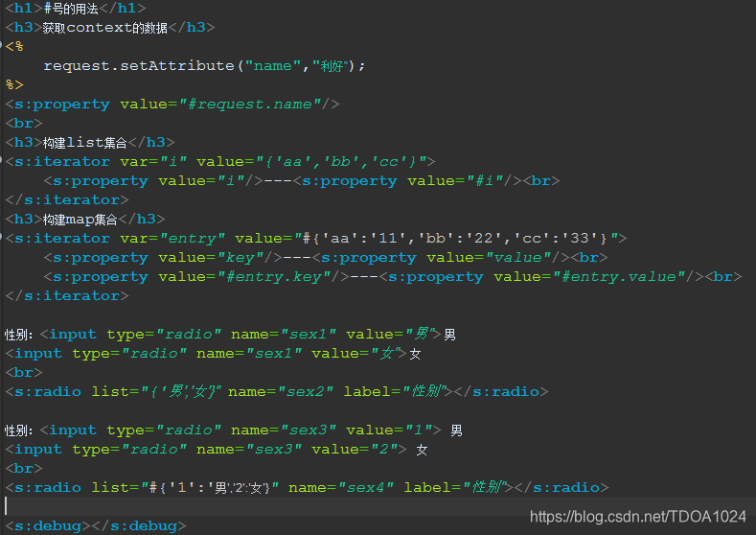Click the name value "sex2"
Screen dimensions: 756x535
point(306,391)
